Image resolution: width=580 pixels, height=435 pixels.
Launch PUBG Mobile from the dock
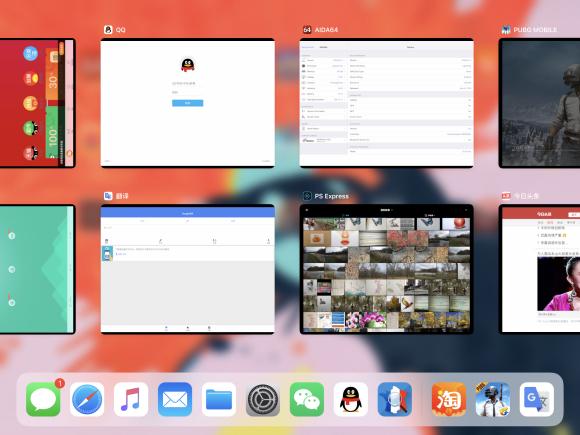(493, 399)
